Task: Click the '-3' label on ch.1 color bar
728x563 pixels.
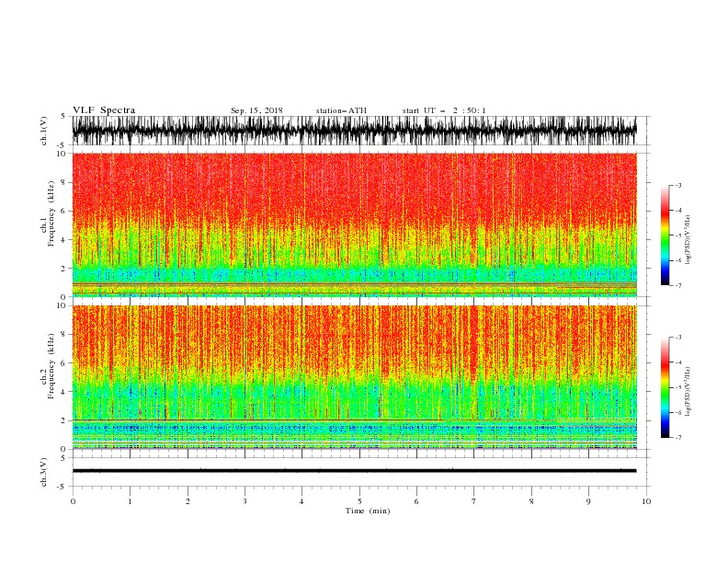Action: 677,185
